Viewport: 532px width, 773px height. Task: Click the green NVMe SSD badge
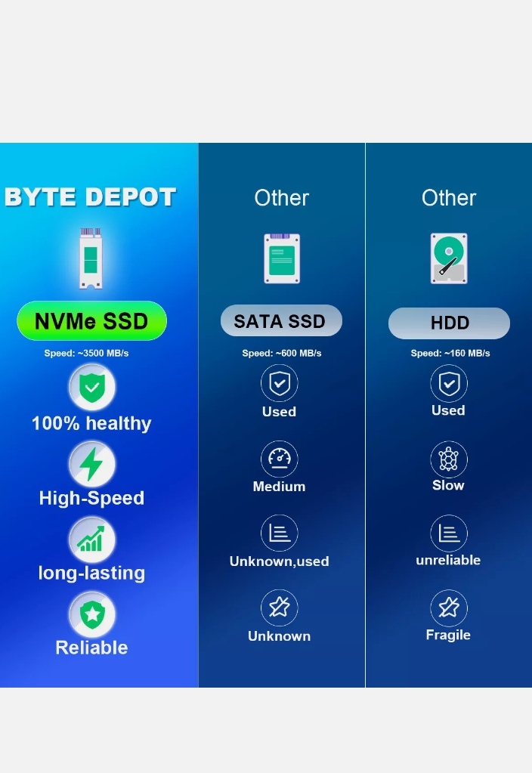click(x=91, y=321)
